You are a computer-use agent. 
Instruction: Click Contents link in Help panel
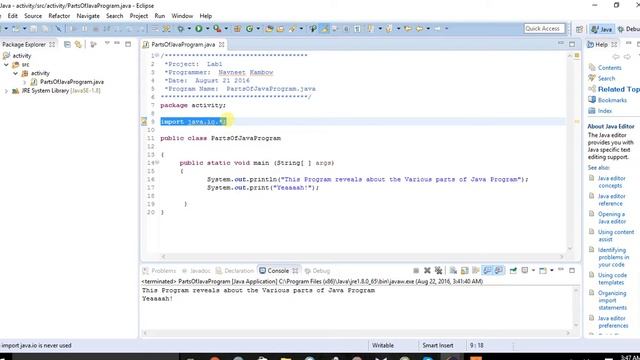tap(609, 68)
